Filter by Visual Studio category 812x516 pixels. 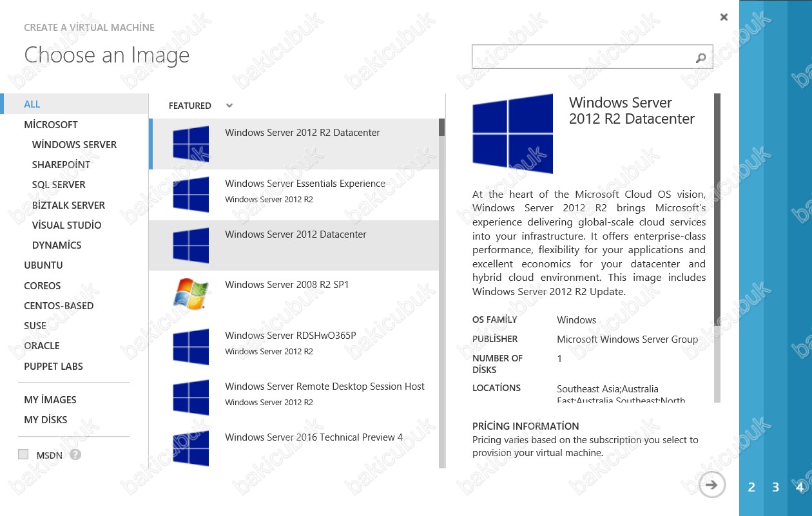tap(67, 225)
